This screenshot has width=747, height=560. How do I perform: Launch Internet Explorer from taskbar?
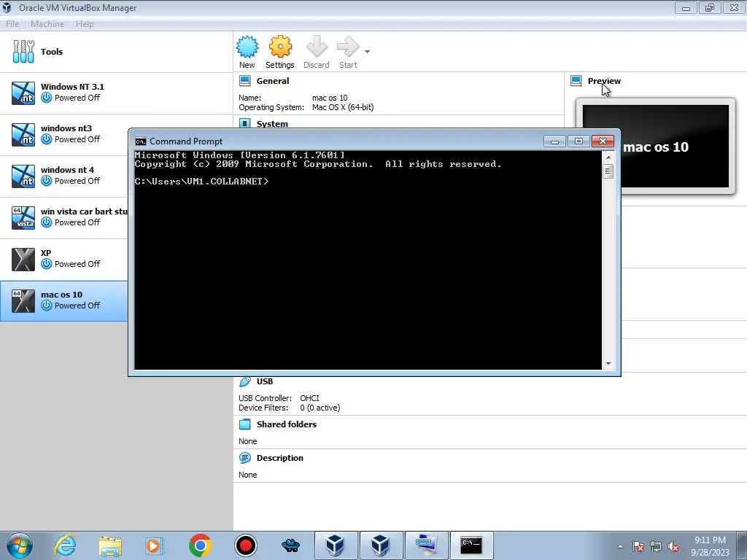(65, 545)
